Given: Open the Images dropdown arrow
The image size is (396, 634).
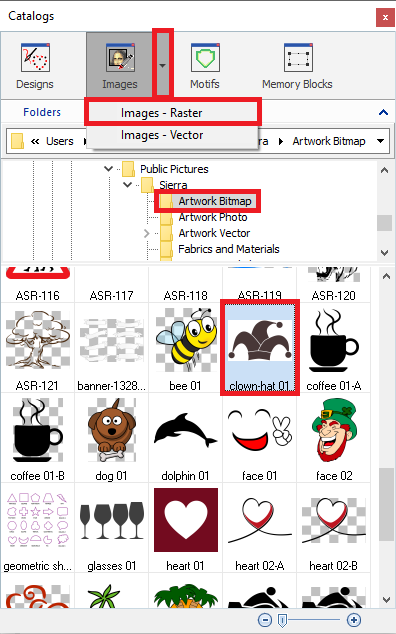Looking at the screenshot, I should [163, 65].
